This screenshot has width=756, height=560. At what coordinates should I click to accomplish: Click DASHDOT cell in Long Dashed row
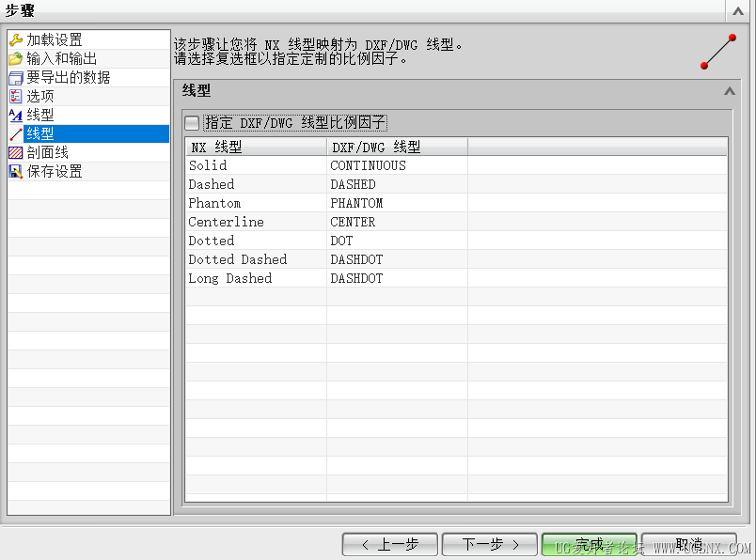[x=398, y=278]
